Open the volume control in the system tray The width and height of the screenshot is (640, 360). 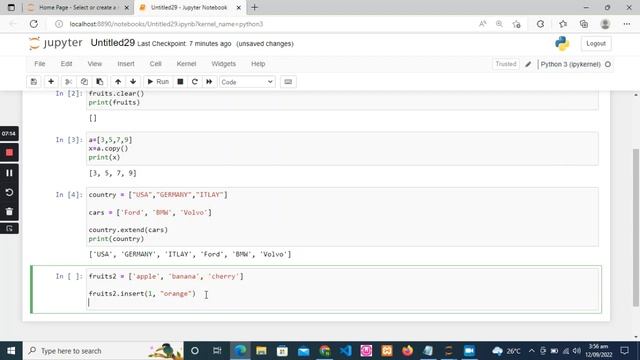[x=576, y=351]
